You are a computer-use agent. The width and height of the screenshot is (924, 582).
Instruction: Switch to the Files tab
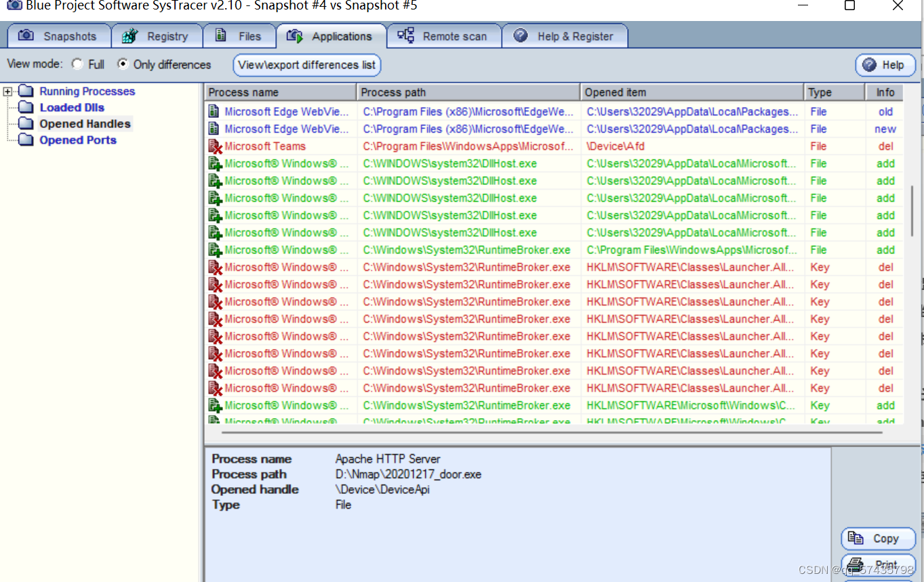(239, 37)
